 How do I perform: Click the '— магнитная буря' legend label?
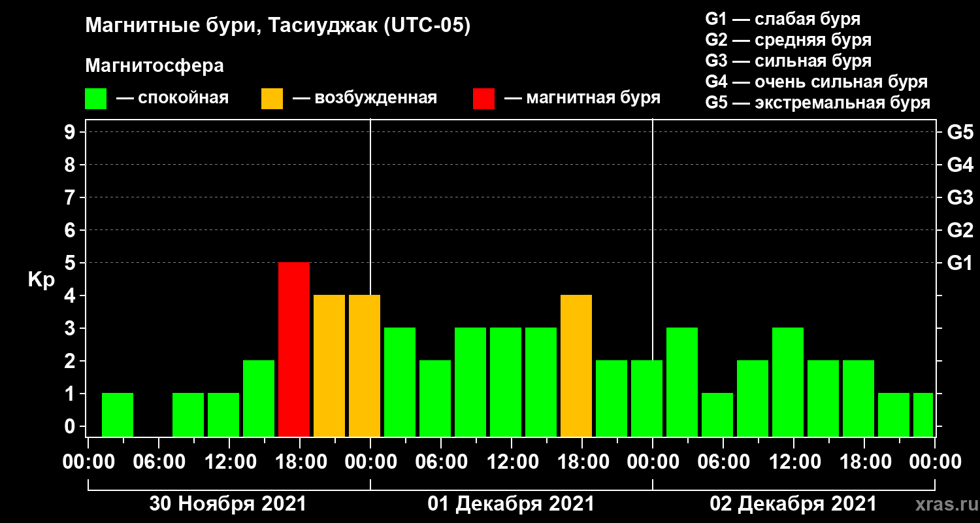click(582, 99)
